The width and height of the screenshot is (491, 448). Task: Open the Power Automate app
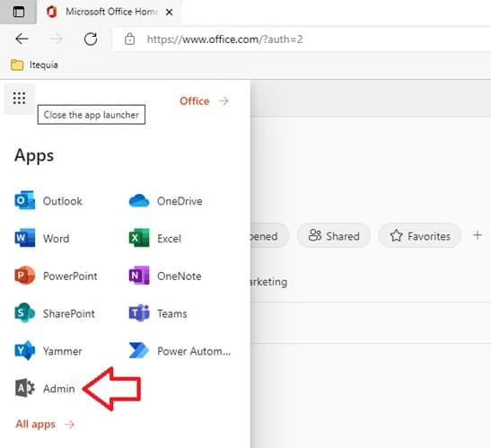[x=180, y=351]
